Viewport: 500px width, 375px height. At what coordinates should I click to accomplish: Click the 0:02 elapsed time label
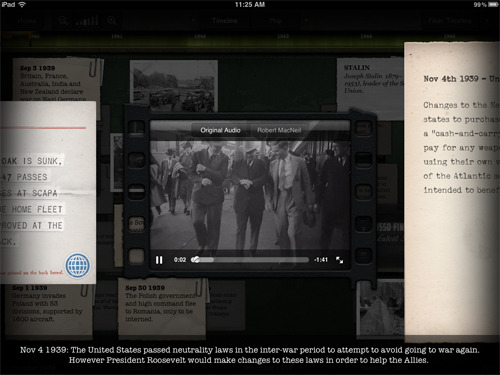point(180,260)
